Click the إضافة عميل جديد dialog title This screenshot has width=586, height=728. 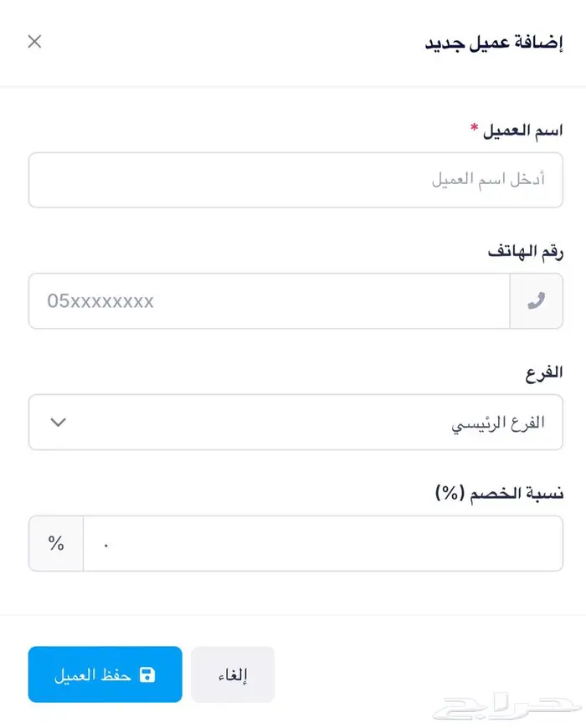coord(494,44)
